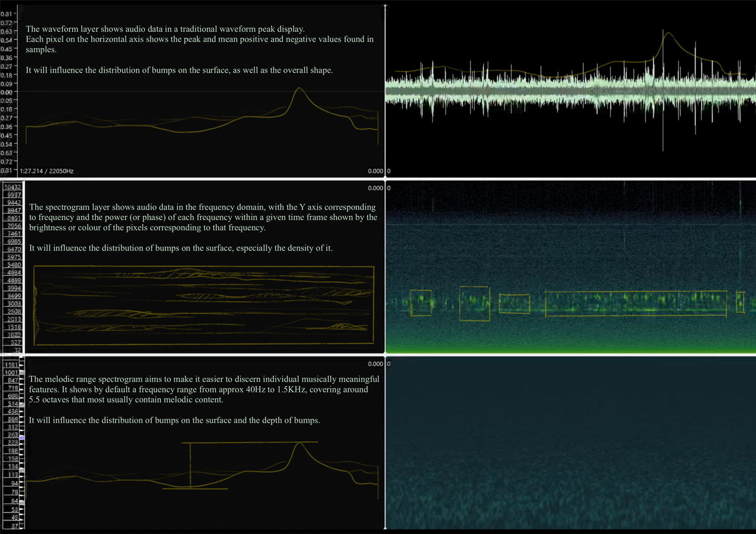The height and width of the screenshot is (534, 756).
Task: Click the 1181 label on the melodic scale
Action: pyautogui.click(x=11, y=365)
